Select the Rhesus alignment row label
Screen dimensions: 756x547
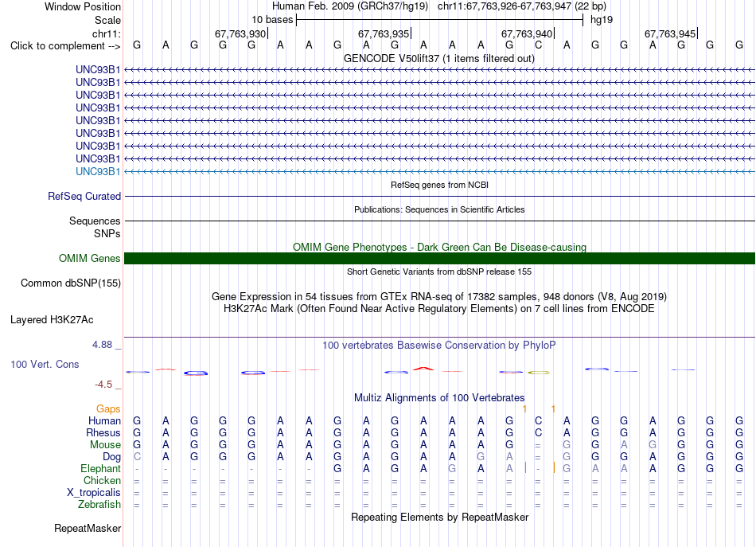pyautogui.click(x=103, y=432)
